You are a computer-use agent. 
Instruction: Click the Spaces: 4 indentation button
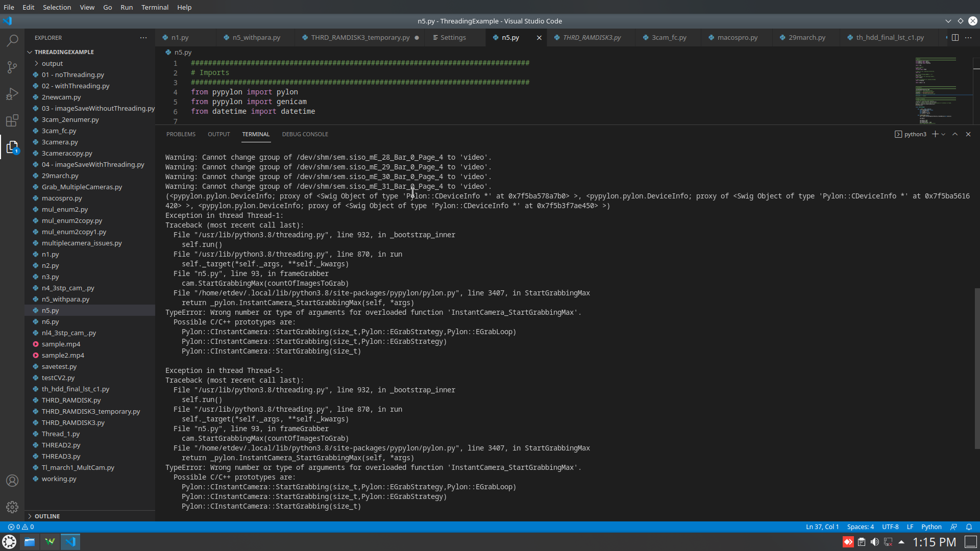pos(860,527)
